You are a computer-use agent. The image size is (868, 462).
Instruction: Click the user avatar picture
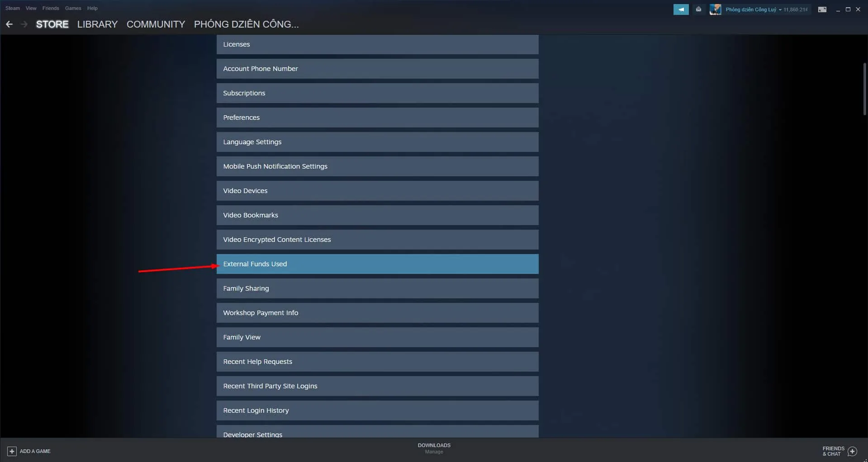(x=715, y=9)
